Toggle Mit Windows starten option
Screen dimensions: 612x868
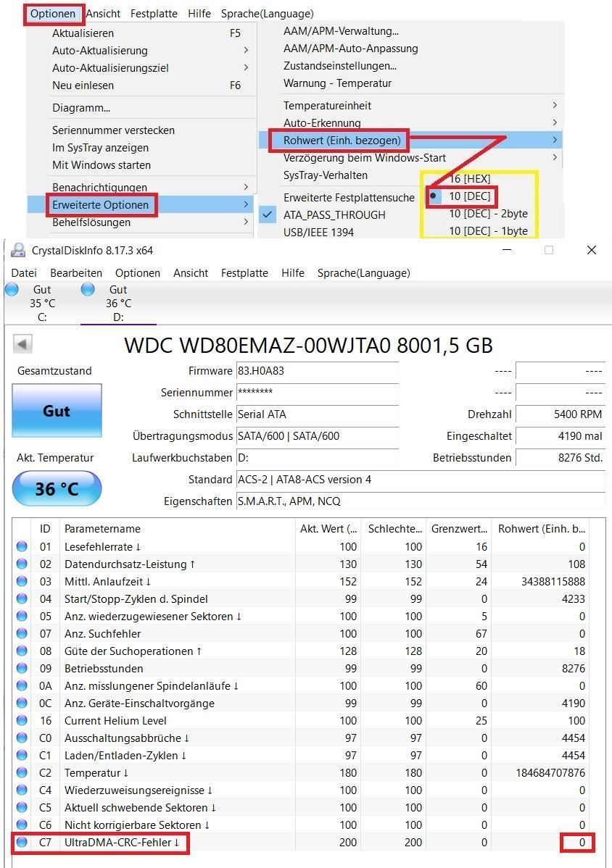(102, 165)
